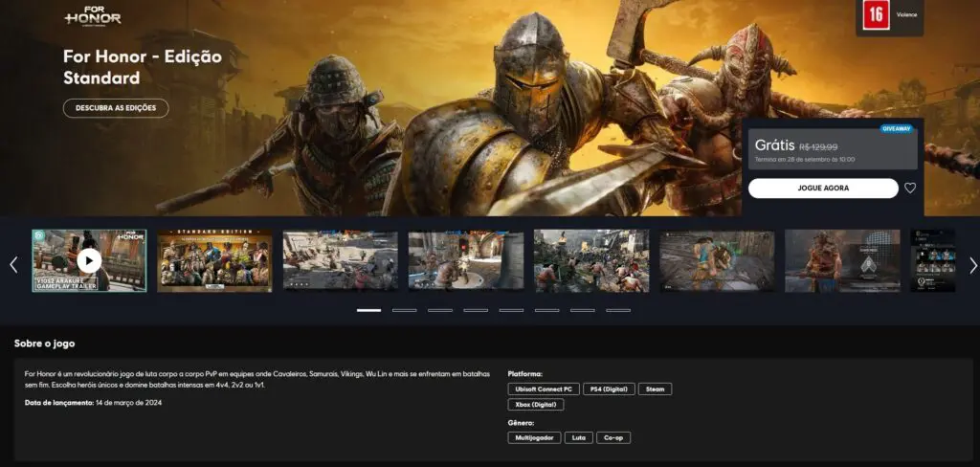
Task: Click the age rating 16 badge
Action: click(x=876, y=15)
